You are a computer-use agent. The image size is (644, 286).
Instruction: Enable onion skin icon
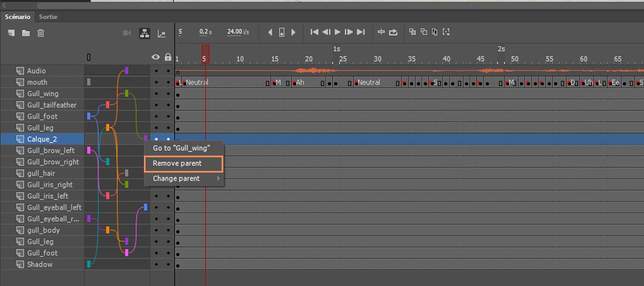coord(413,32)
